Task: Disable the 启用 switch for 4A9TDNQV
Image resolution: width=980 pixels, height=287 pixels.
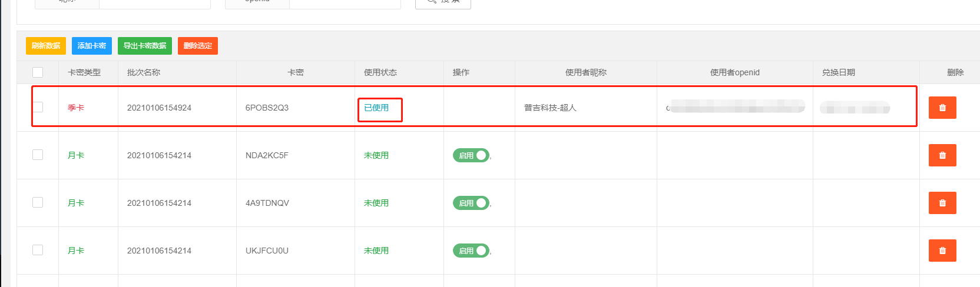Action: click(471, 203)
